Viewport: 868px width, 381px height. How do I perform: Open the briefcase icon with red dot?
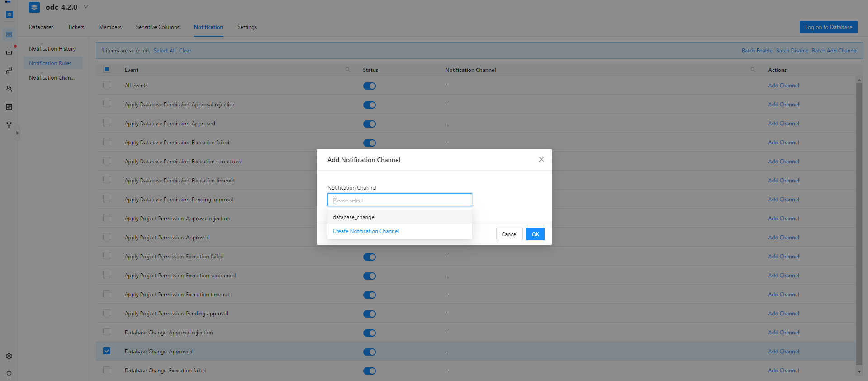tap(9, 52)
